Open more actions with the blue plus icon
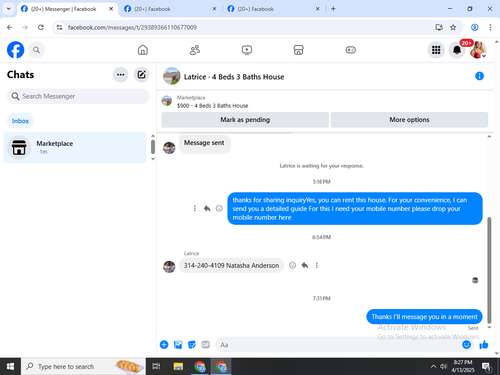This screenshot has width=500, height=375. [164, 345]
